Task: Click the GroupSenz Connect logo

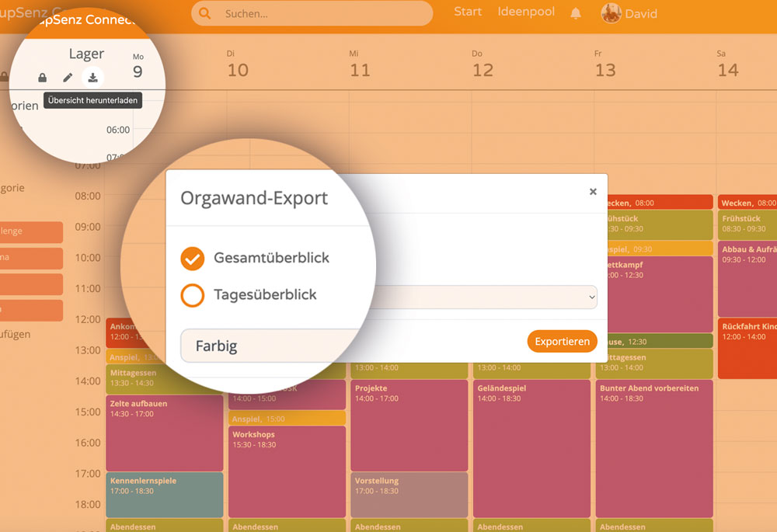Action: coord(87,20)
